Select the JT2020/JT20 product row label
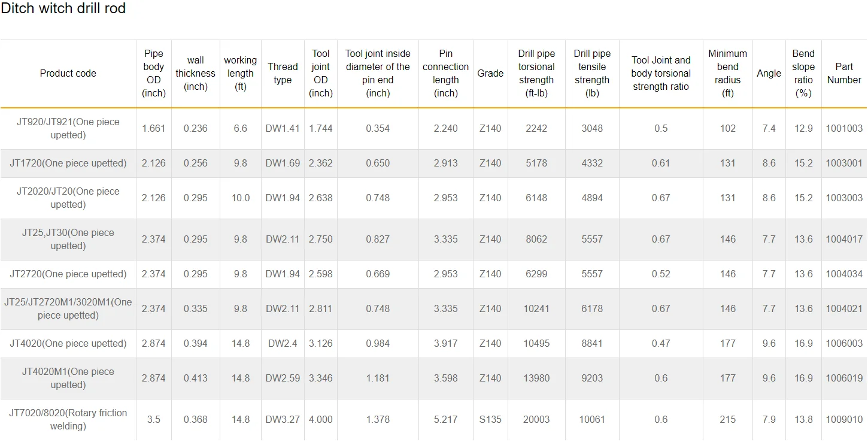Image resolution: width=868 pixels, height=442 pixels. (68, 198)
